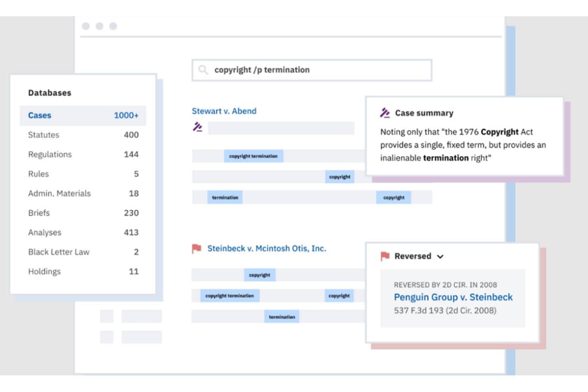This screenshot has width=588, height=392.
Task: Select Cases in the Databases list
Action: [x=83, y=116]
